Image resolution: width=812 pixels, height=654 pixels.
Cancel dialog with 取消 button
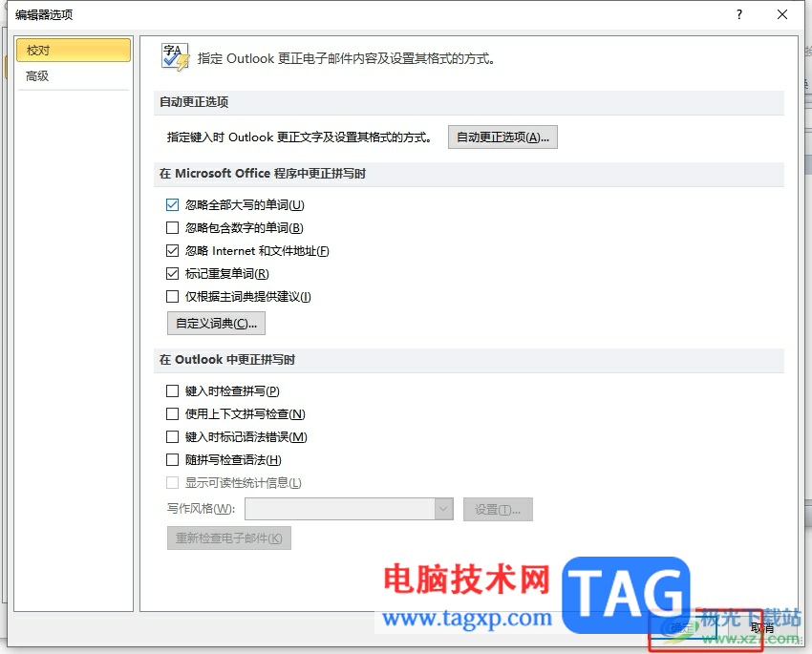(x=761, y=628)
